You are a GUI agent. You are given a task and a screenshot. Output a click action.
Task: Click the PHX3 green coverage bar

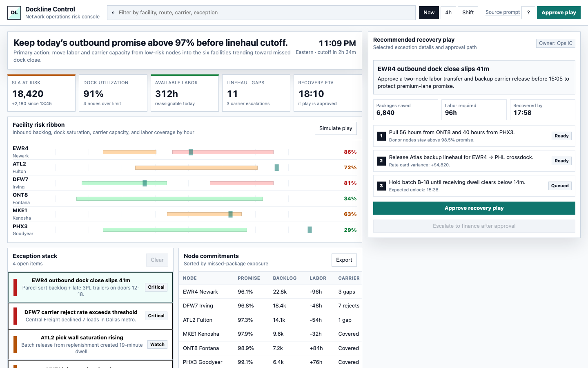pyautogui.click(x=175, y=230)
